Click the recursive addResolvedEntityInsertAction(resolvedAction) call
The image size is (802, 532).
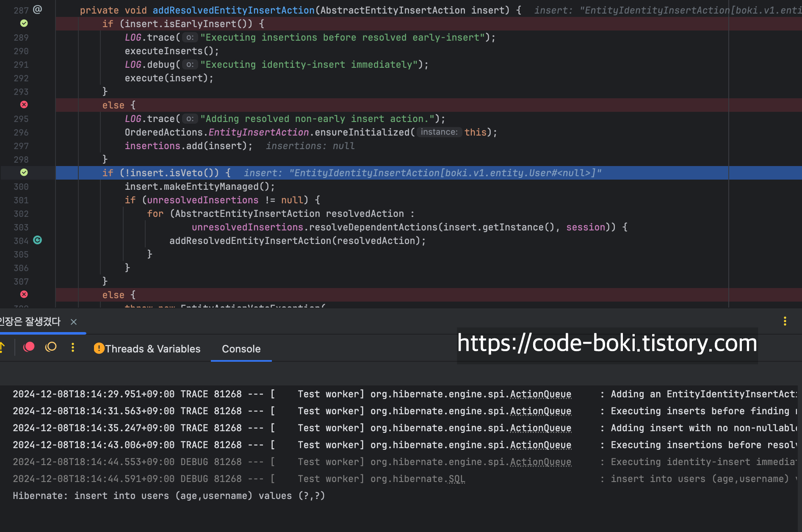tap(298, 241)
